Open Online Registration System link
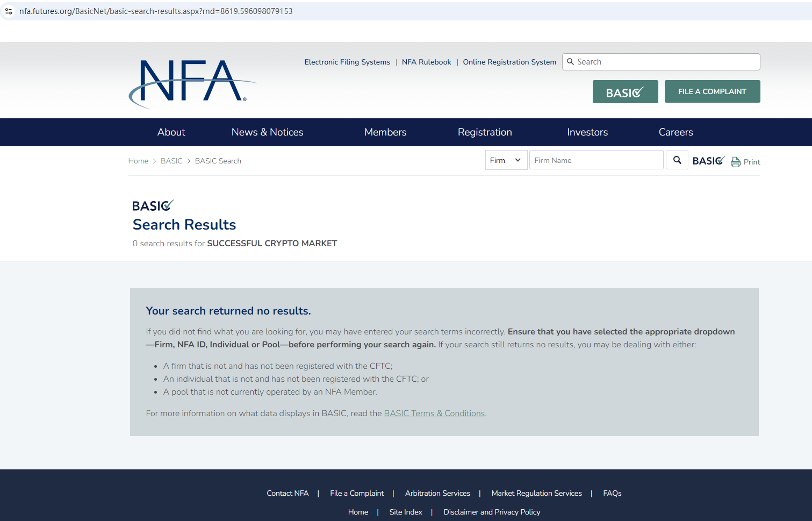The image size is (812, 521). 509,62
